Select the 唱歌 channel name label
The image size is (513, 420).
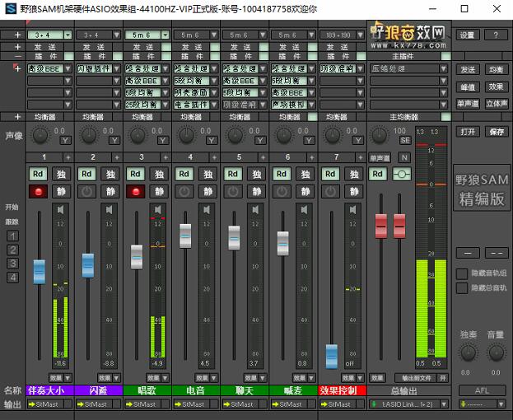point(147,390)
